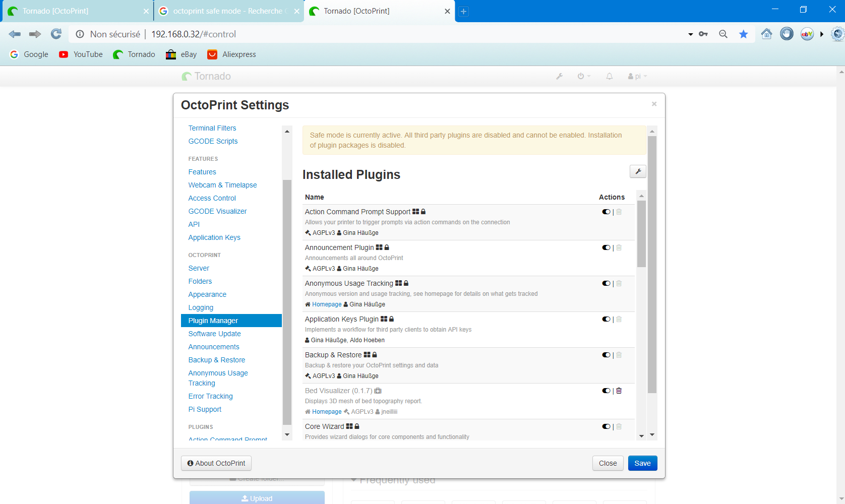
Task: Open About OctoPrint dialog
Action: pos(216,463)
